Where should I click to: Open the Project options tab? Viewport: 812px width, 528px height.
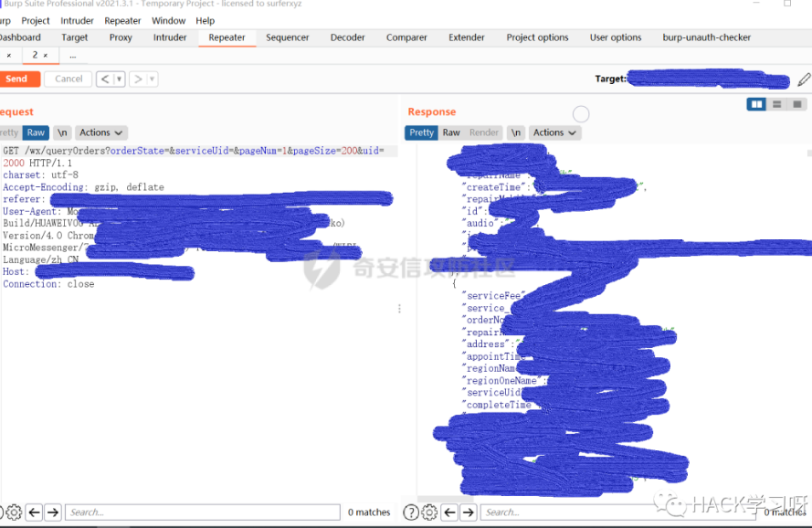tap(537, 37)
